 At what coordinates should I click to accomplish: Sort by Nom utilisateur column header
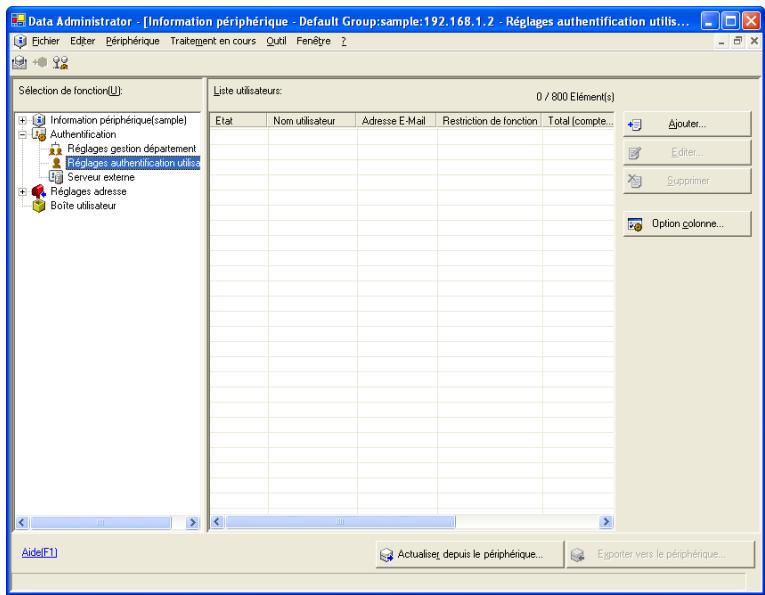tap(311, 120)
